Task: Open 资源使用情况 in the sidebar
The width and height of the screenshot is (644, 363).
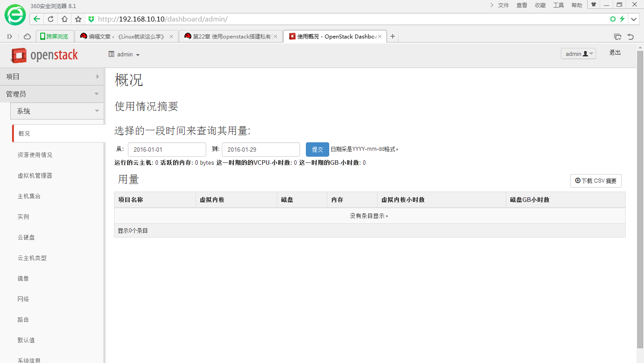Action: click(x=35, y=155)
